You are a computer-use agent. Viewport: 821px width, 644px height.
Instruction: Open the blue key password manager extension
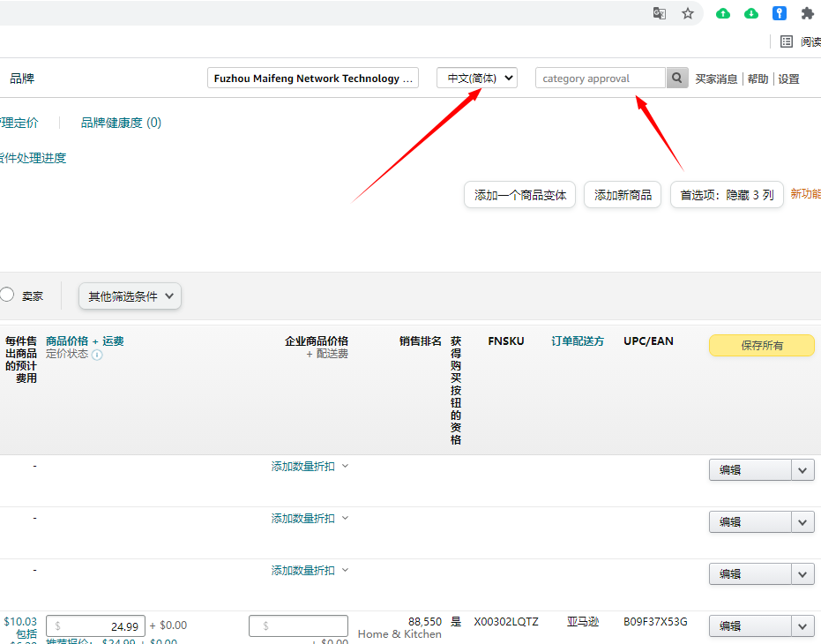[780, 13]
